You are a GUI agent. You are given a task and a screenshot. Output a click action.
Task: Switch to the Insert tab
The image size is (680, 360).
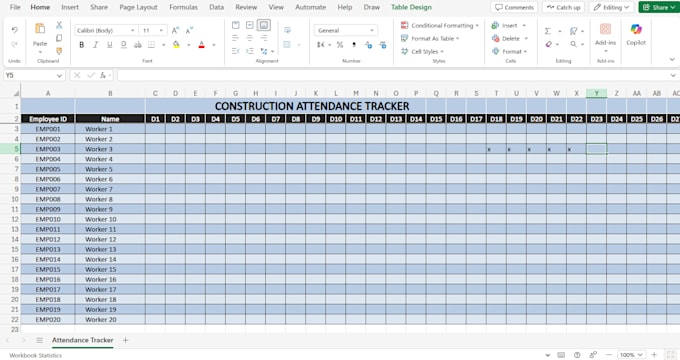(x=70, y=7)
